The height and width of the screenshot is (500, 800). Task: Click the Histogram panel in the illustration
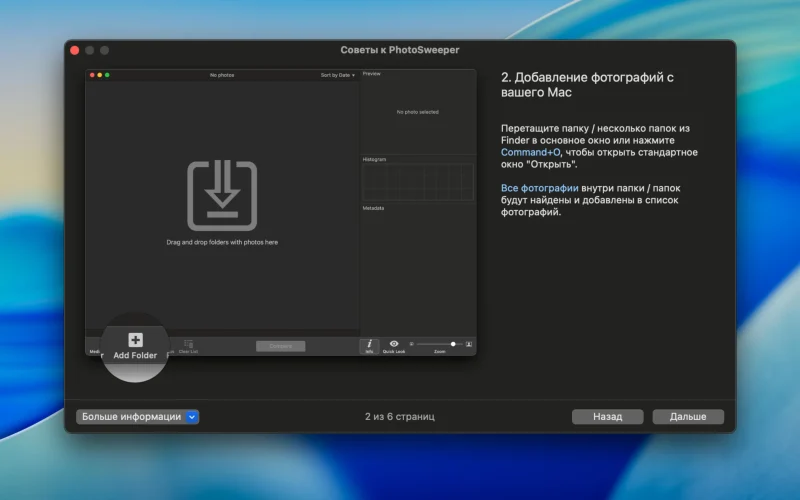(417, 182)
